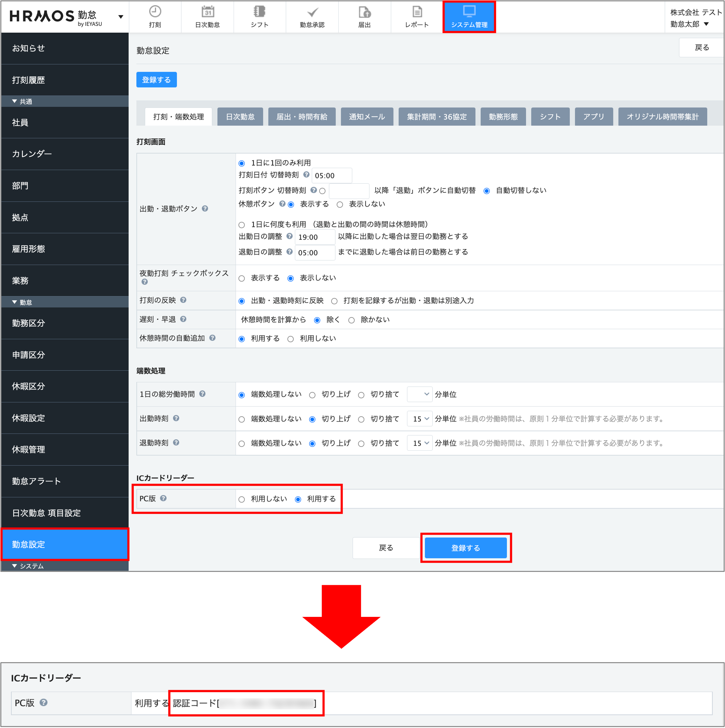Image resolution: width=725 pixels, height=728 pixels.
Task: Expand the HRMOS 勤怠 logo dropdown
Action: pyautogui.click(x=121, y=17)
